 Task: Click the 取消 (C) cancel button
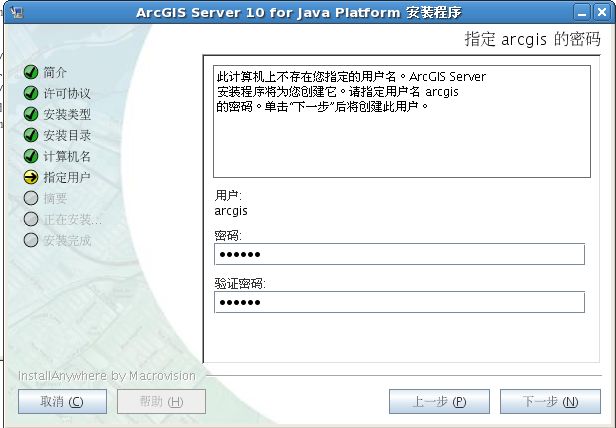[x=62, y=401]
